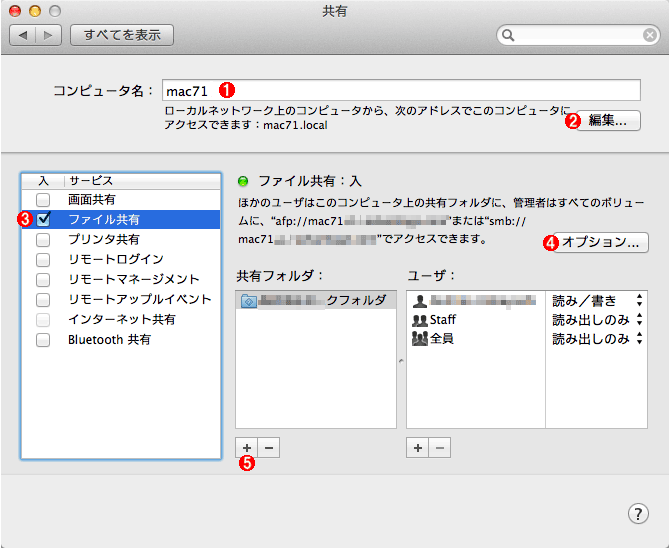Enable the リモートログイン checkbox
Viewport: 669px width, 548px height.
pos(43,259)
